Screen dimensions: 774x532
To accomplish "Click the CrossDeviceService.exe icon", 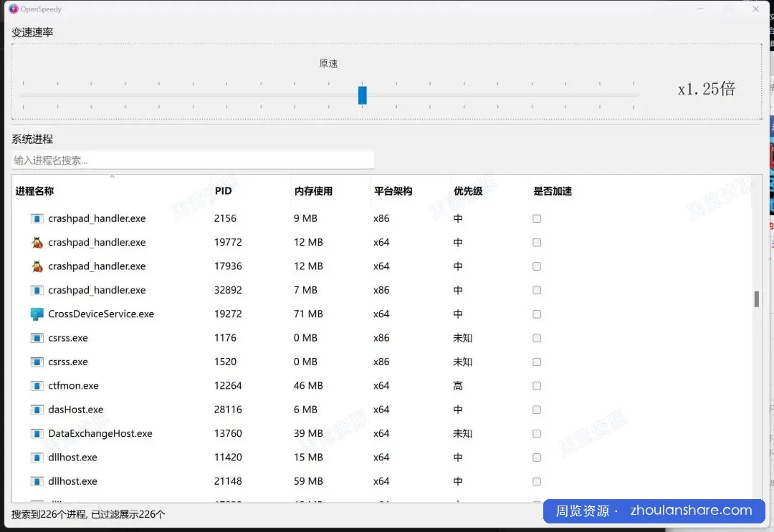I will point(37,314).
